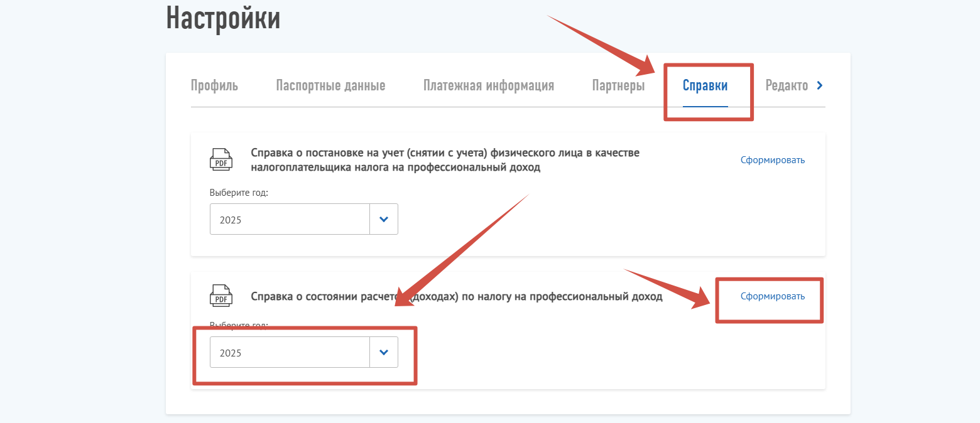Expand year dropdown arrow for registration certificate
Screen dimensions: 980x423
pos(384,219)
